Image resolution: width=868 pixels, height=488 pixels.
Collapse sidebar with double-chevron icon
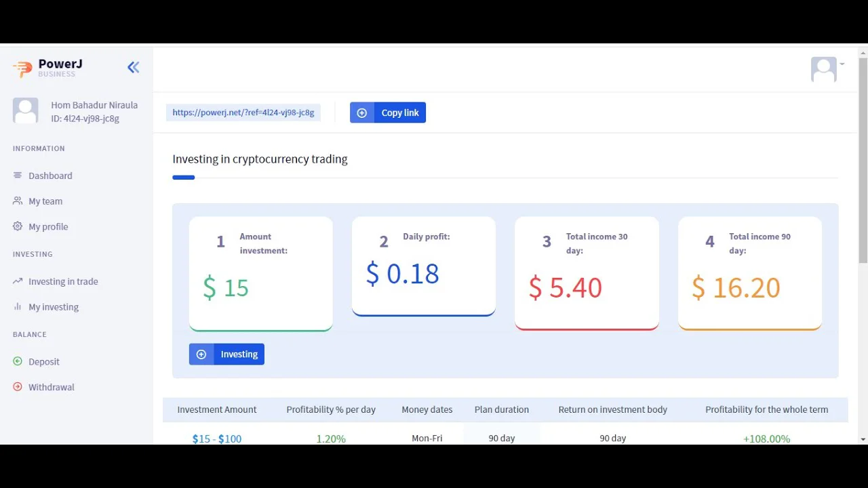(134, 67)
